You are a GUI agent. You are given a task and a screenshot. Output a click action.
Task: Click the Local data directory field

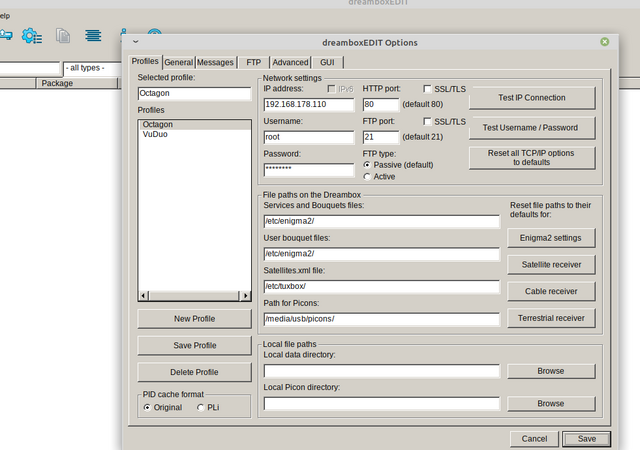pos(381,371)
